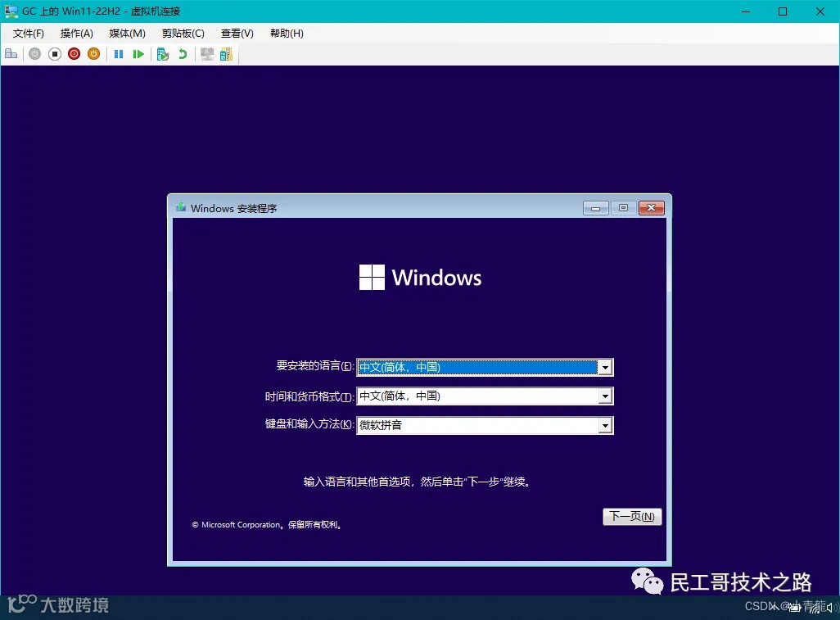Click the Windows setup icon in dialog title
The height and width of the screenshot is (620, 840).
[x=181, y=207]
